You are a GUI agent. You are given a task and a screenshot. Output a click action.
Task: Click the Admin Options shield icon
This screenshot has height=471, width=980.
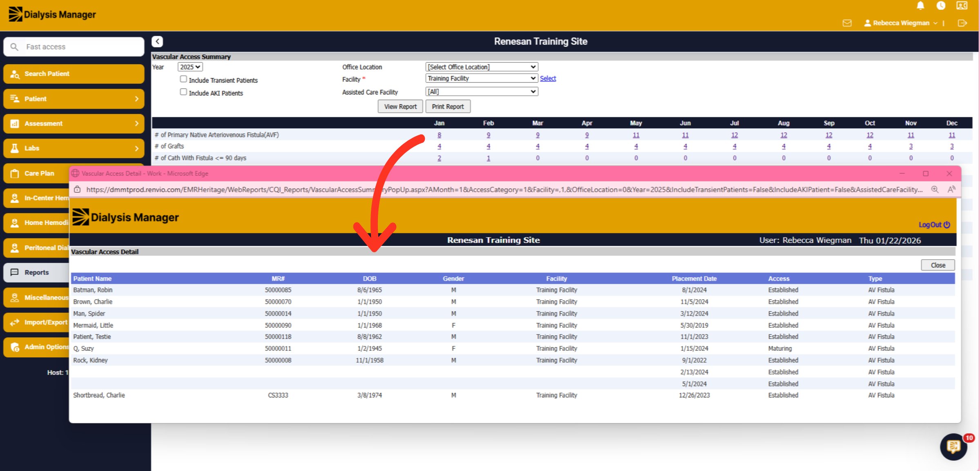(x=15, y=347)
